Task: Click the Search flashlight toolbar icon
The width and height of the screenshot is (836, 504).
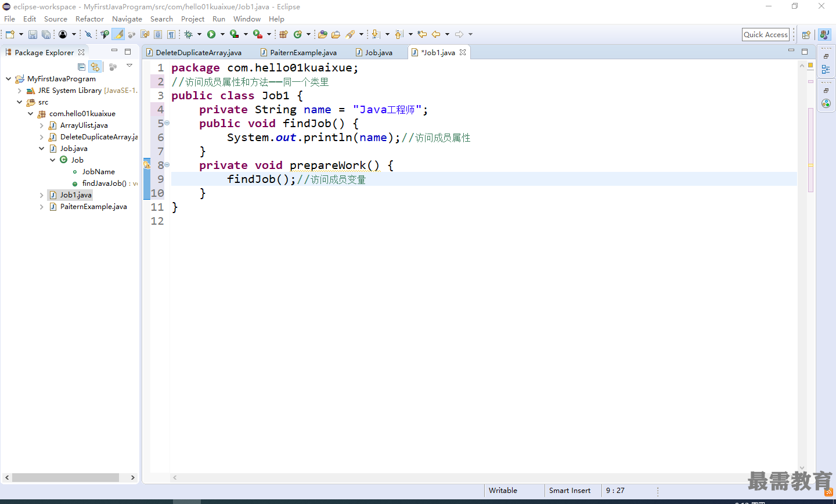Action: tap(350, 34)
